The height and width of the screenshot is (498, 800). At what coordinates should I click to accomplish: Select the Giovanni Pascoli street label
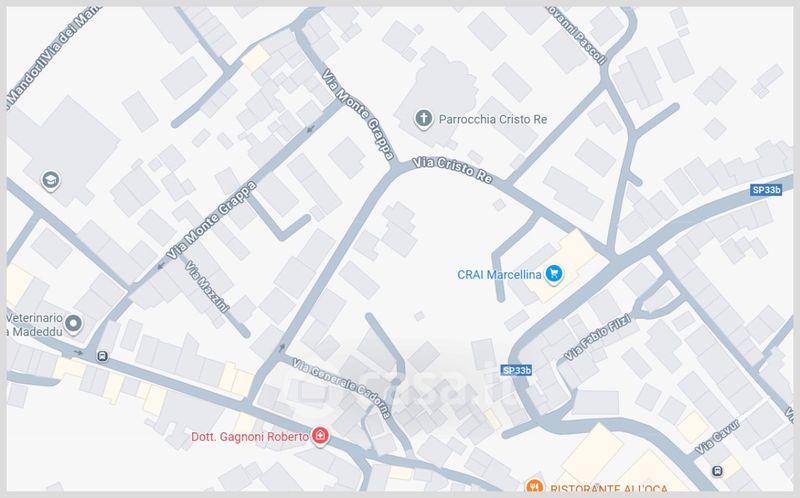577,35
